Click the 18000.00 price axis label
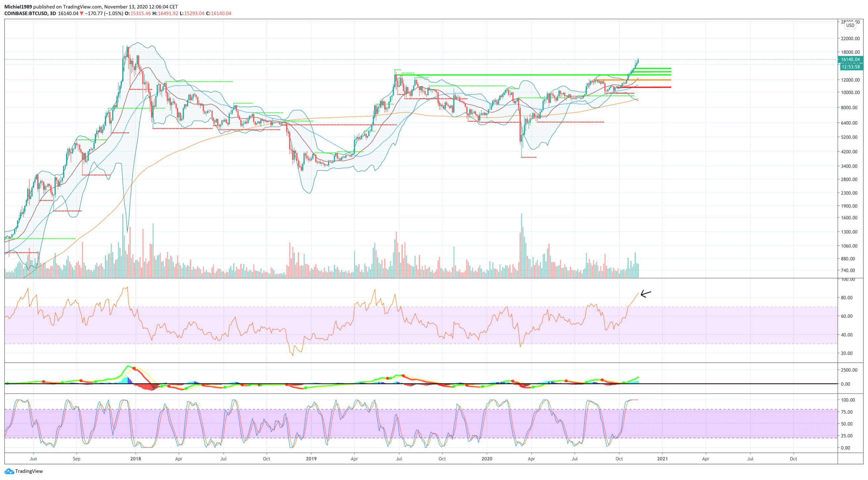Screen dimensions: 868x480 point(850,52)
